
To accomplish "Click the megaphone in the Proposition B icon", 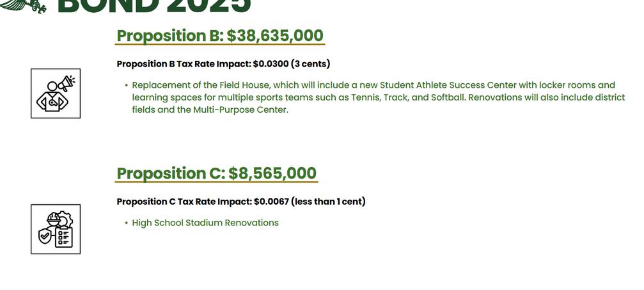I will [66, 83].
